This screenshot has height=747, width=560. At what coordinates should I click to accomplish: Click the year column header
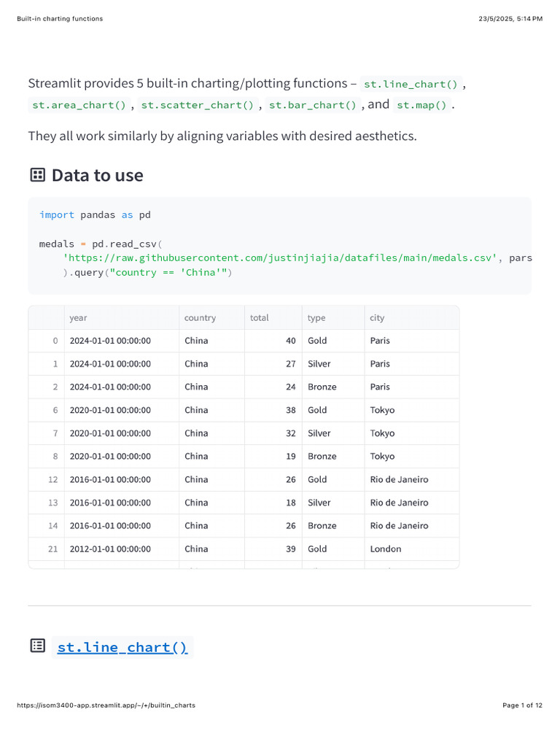pyautogui.click(x=122, y=318)
